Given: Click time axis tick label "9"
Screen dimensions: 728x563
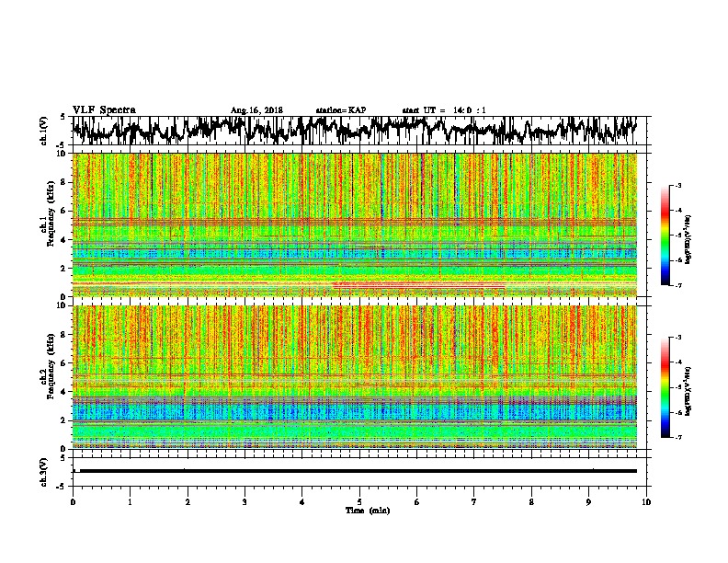Looking at the screenshot, I should point(588,501).
